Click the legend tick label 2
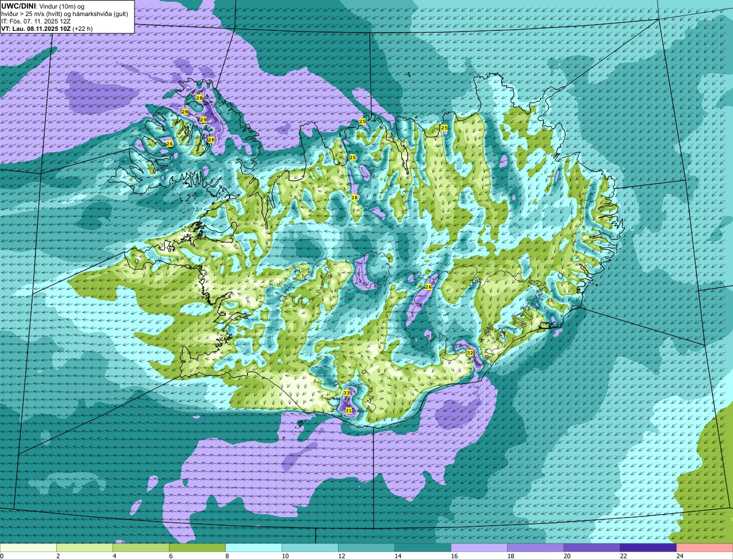 (57, 555)
